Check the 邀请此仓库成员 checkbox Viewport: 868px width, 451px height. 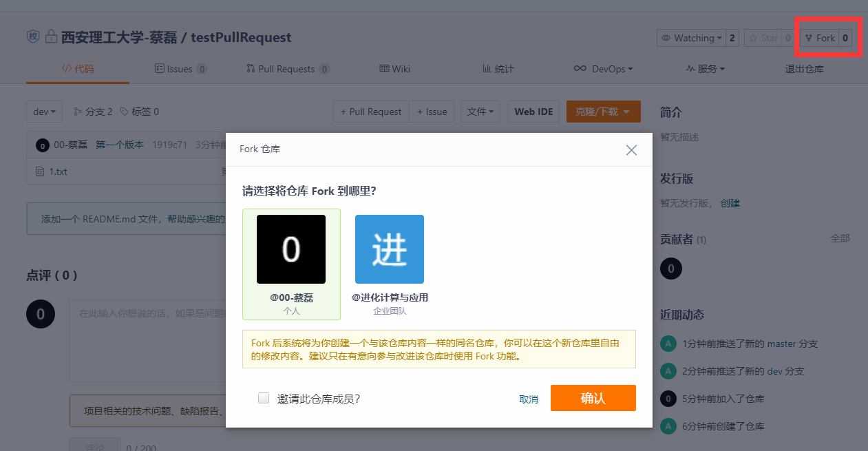tap(264, 398)
